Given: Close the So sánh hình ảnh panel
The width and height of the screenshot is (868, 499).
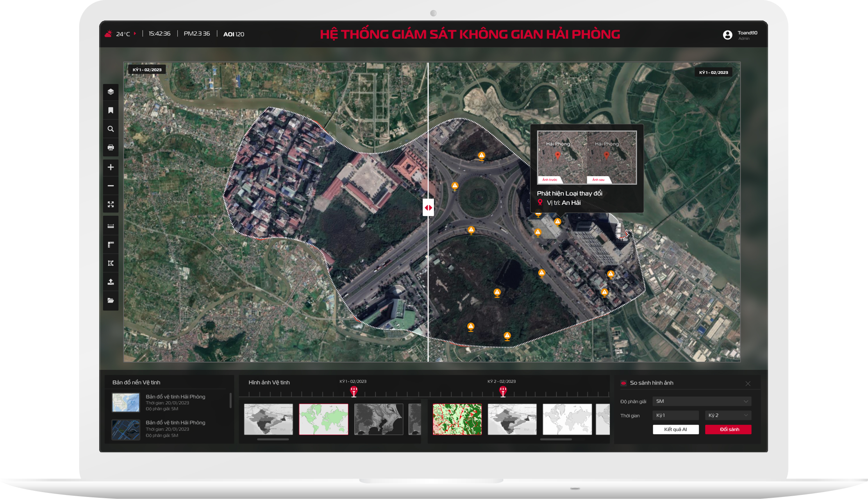Looking at the screenshot, I should (748, 383).
